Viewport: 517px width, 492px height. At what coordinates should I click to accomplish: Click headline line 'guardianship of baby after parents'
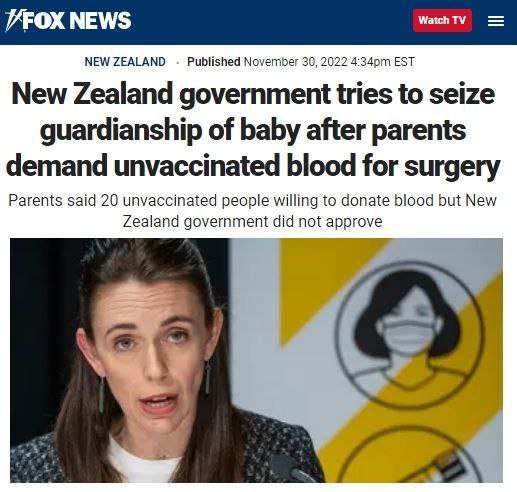[253, 130]
